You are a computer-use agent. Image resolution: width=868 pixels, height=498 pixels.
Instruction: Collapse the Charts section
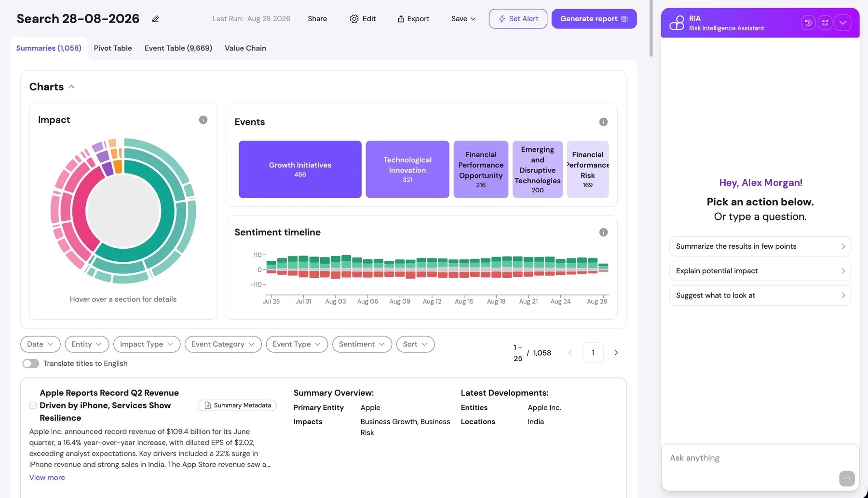point(71,87)
